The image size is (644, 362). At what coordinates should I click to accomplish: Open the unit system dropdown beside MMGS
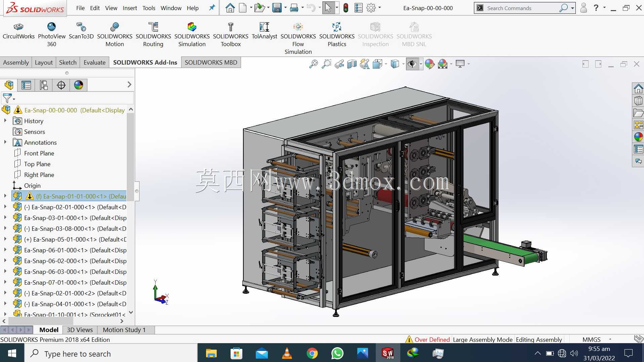click(x=610, y=339)
